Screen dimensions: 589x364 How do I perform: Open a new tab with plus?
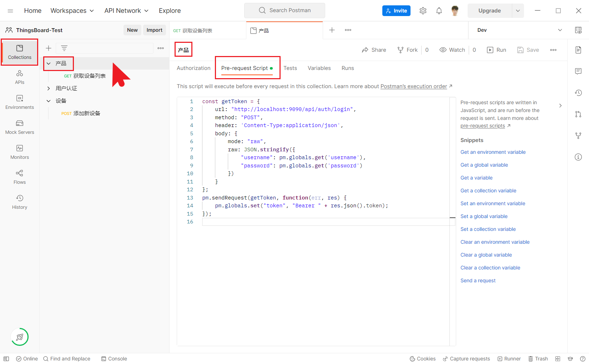332,30
